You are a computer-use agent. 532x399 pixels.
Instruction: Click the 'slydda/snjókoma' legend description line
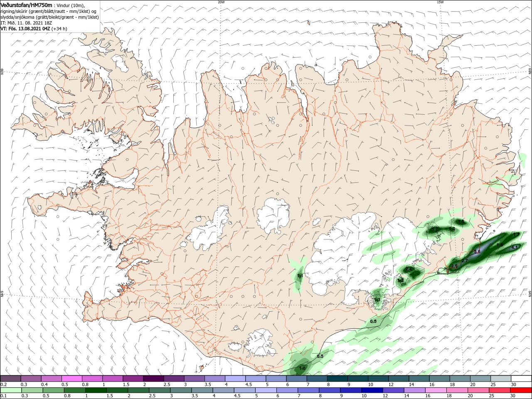click(x=49, y=17)
